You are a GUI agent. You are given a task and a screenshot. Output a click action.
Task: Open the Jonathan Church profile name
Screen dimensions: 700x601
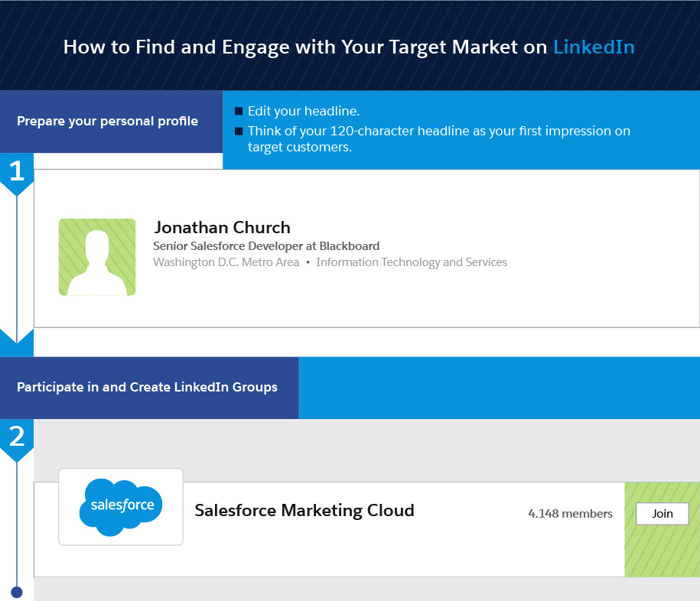222,227
